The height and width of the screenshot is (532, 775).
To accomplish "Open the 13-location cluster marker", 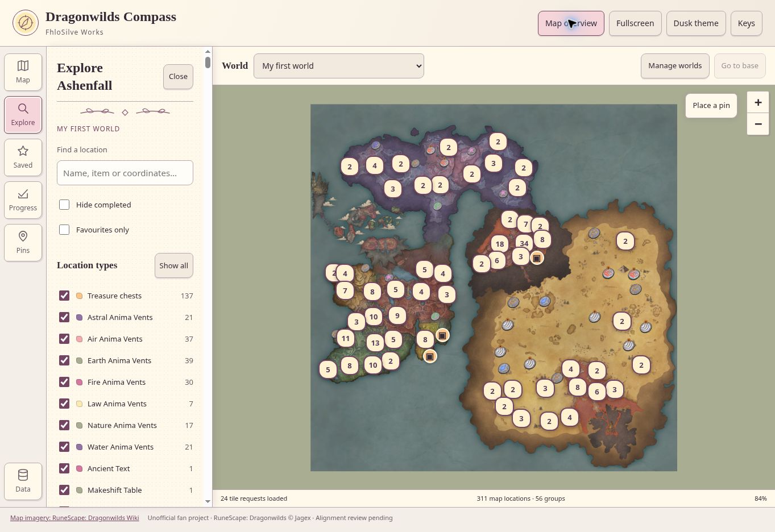I will click(x=375, y=343).
